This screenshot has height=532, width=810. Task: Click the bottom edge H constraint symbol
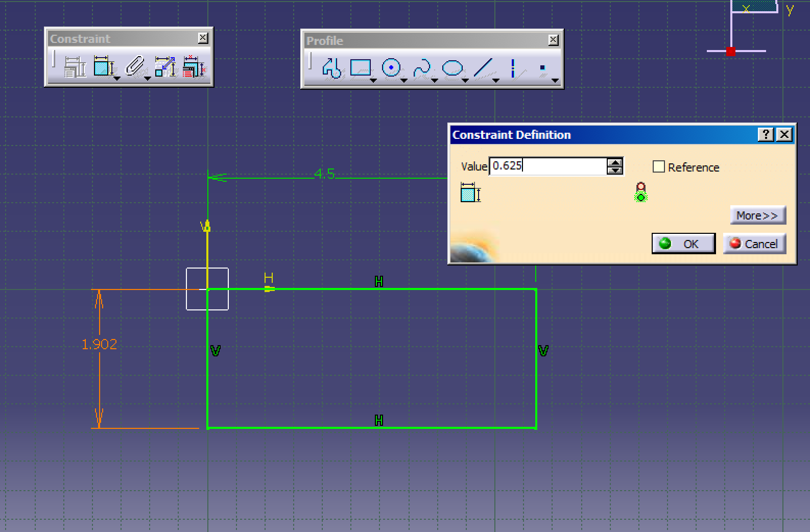(378, 420)
